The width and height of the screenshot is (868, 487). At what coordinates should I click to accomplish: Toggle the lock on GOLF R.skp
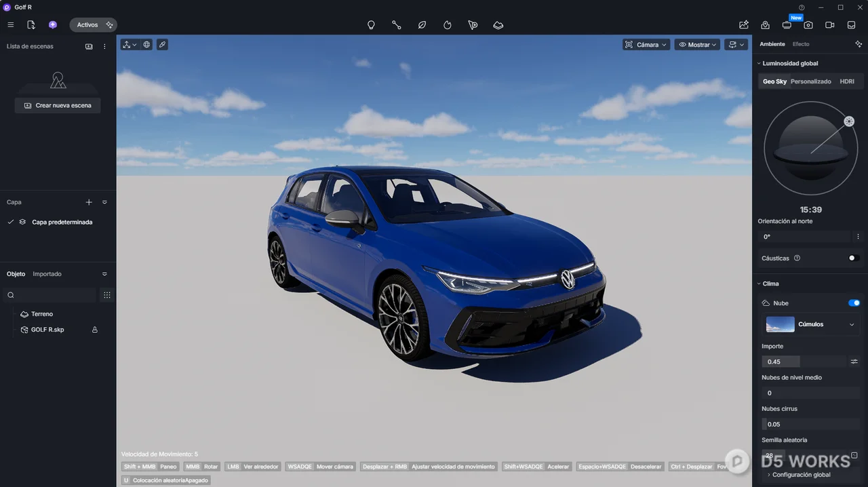point(95,330)
